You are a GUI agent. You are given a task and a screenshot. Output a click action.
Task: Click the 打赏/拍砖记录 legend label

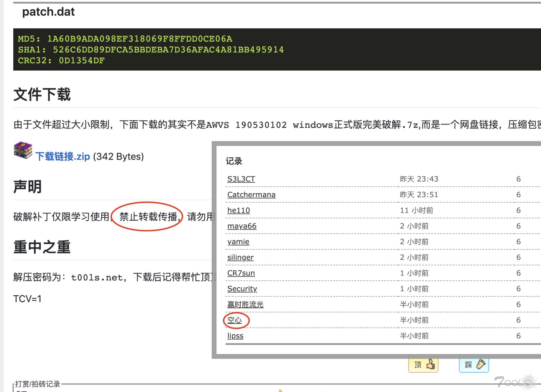click(x=38, y=384)
